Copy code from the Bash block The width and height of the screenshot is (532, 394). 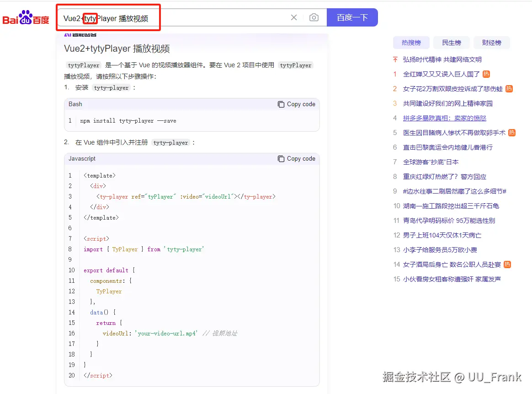pos(297,104)
